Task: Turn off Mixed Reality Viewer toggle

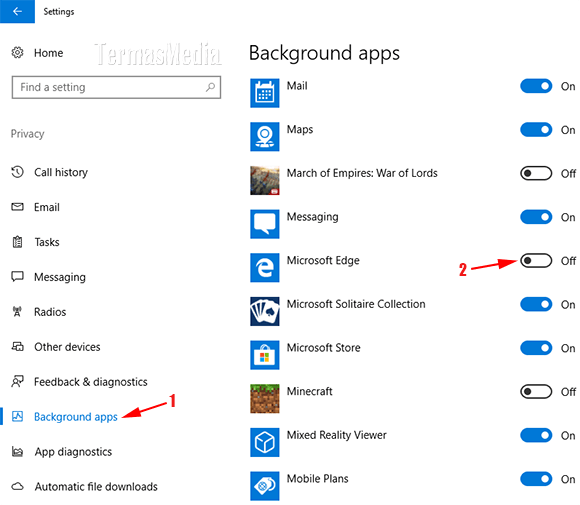Action: coord(536,435)
